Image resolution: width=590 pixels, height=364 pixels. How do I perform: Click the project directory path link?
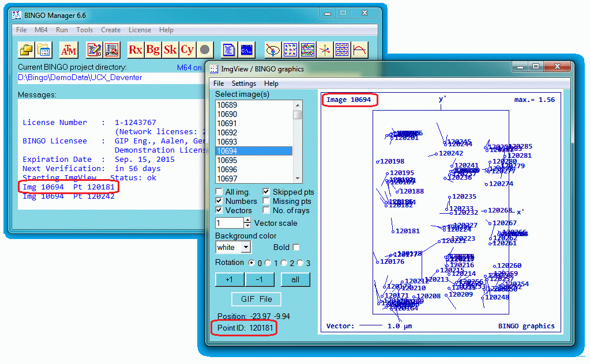click(80, 78)
